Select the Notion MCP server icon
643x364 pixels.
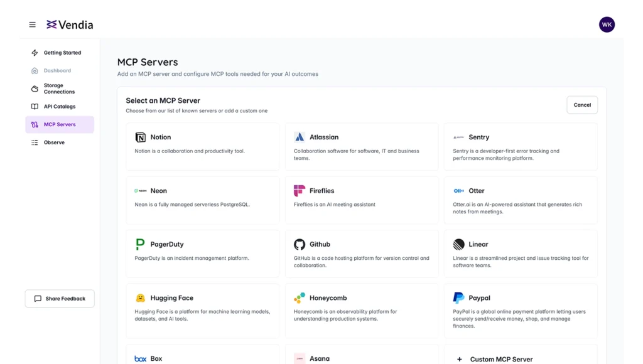tap(140, 137)
